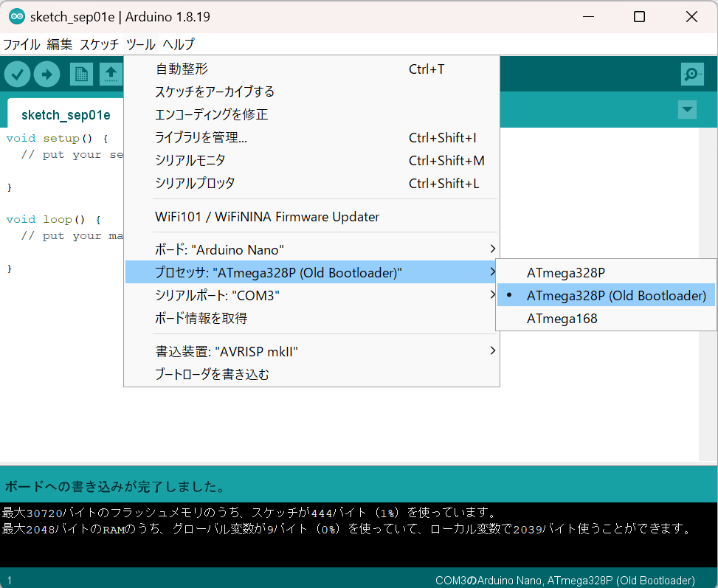Click the Arduino logo in the title bar
The image size is (718, 588).
17,16
